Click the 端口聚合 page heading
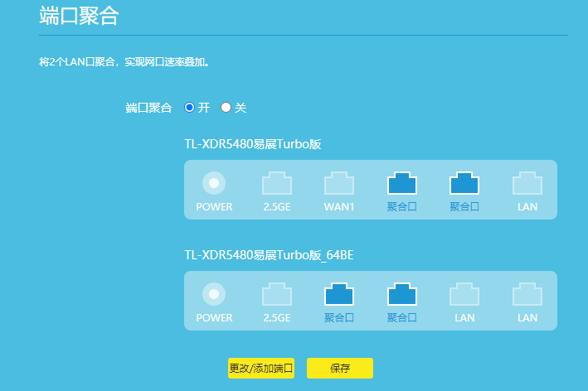Image resolution: width=588 pixels, height=391 pixels. coord(79,16)
